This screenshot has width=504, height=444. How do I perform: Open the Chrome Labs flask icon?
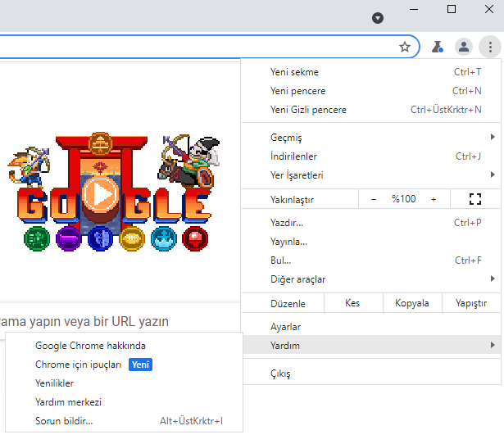[437, 47]
